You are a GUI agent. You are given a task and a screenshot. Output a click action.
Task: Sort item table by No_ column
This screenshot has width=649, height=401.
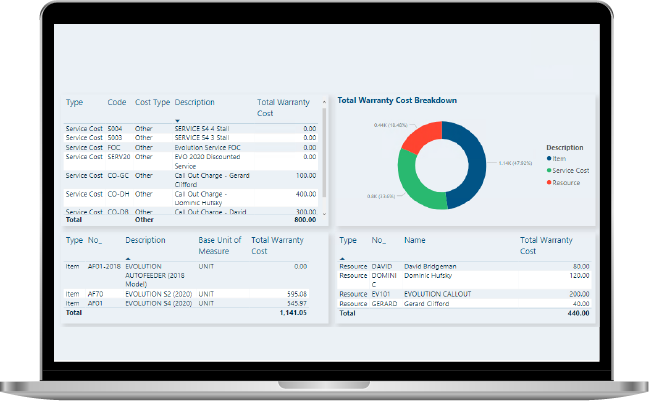95,240
